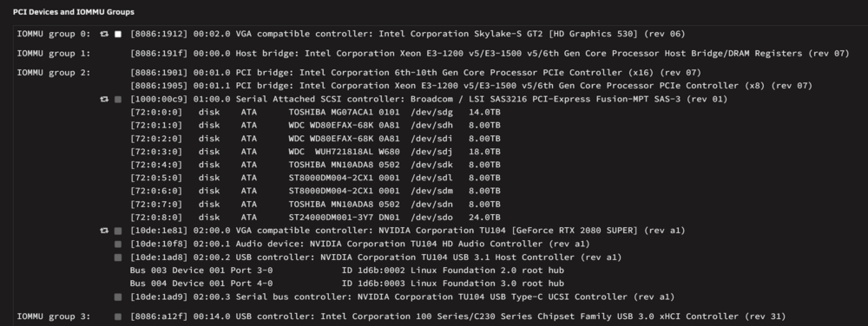868x326 pixels.
Task: Select the ST24000DM001 24.0TB disk line
Action: pos(315,218)
